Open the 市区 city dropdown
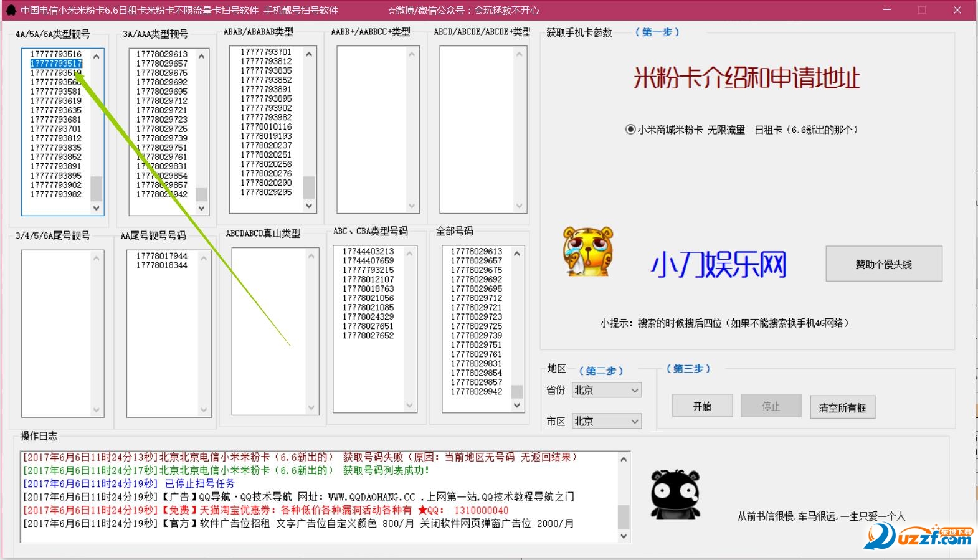 pos(607,421)
